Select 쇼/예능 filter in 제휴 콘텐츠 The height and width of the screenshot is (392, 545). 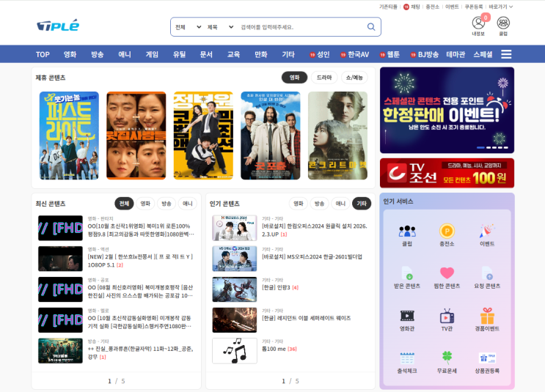354,78
